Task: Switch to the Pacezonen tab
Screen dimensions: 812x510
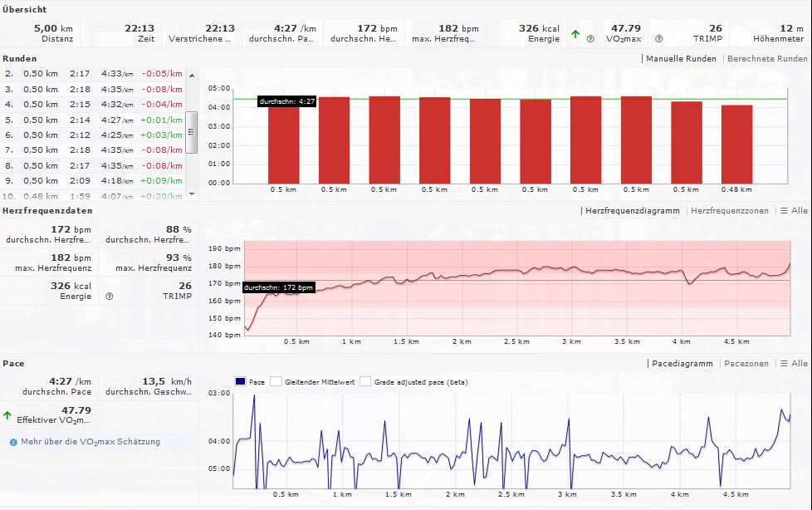Action: (746, 364)
